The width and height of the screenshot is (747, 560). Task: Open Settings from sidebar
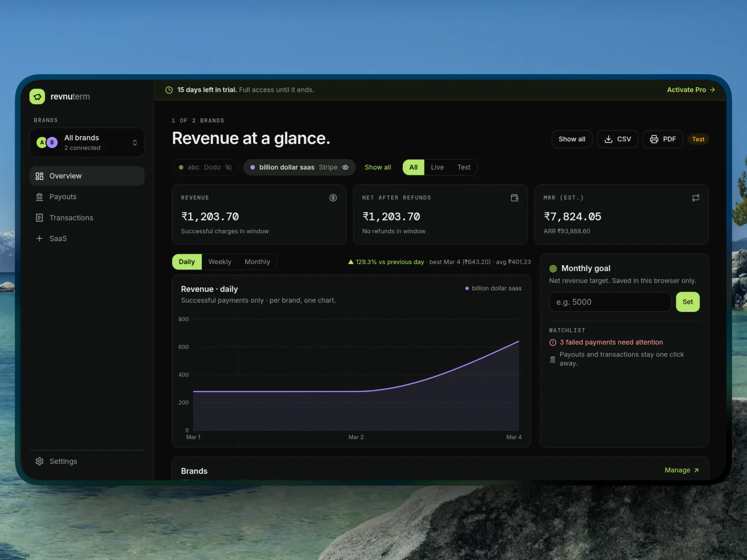coord(87,461)
